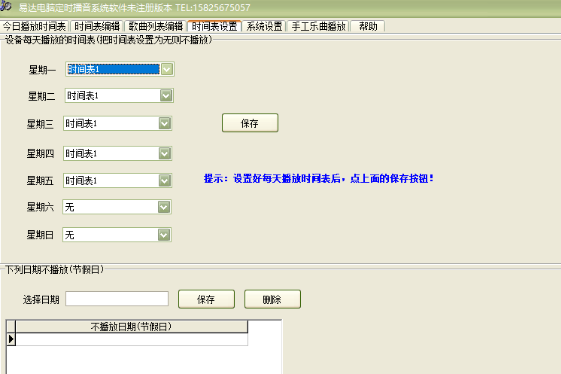Expand the 星期五 schedule dropdown arrow
The width and height of the screenshot is (561, 374).
[165, 180]
